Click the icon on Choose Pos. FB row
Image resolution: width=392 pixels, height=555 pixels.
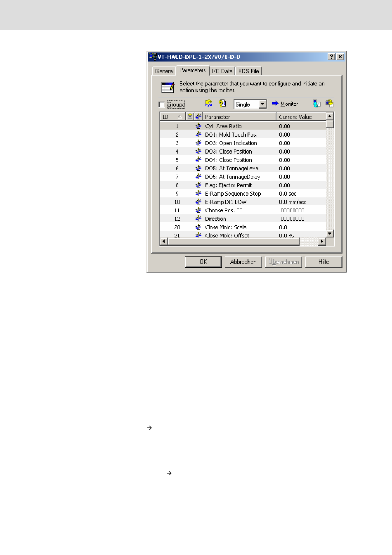198,210
